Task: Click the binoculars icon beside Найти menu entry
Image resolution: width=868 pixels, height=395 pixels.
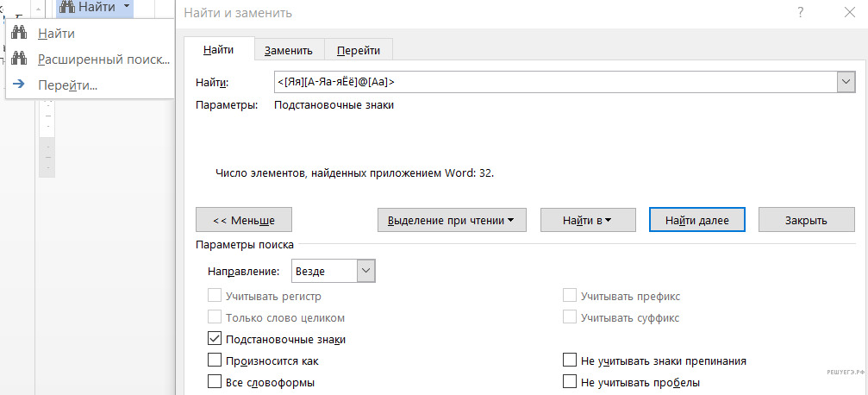Action: pyautogui.click(x=21, y=34)
